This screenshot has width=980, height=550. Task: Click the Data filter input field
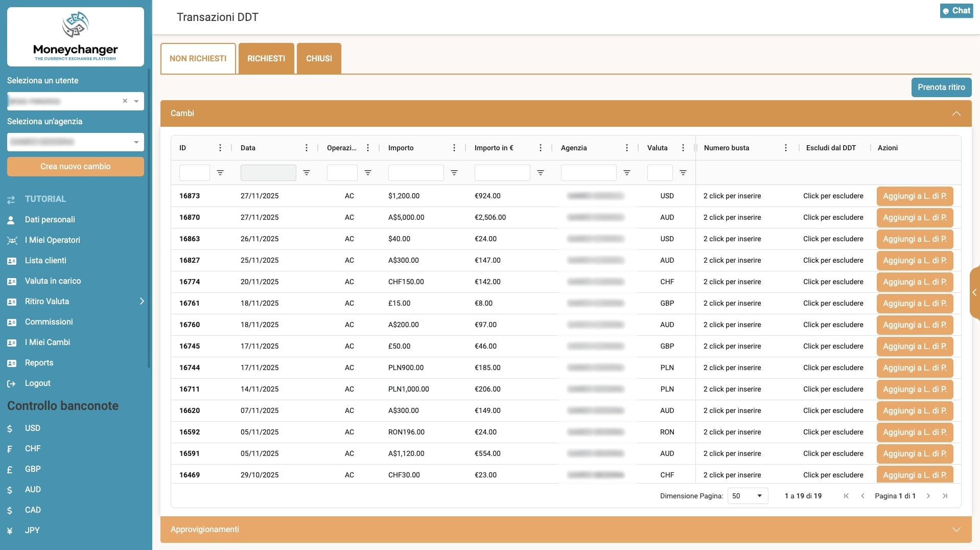pos(268,173)
